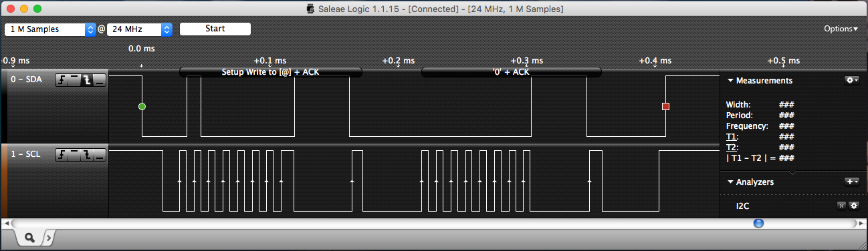The height and width of the screenshot is (251, 868).
Task: Select the magnifier search tab
Action: tap(30, 237)
